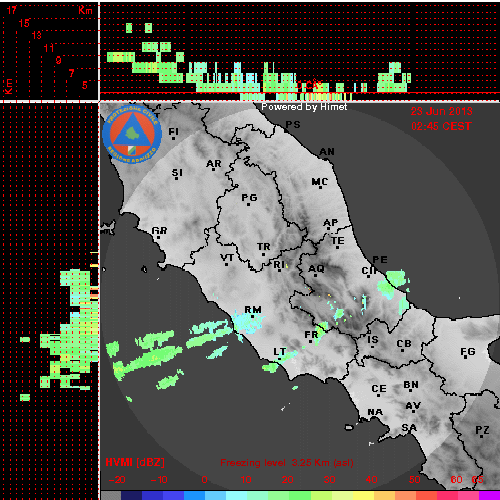
Task: Click the '5' height scale label
Action: (85, 85)
